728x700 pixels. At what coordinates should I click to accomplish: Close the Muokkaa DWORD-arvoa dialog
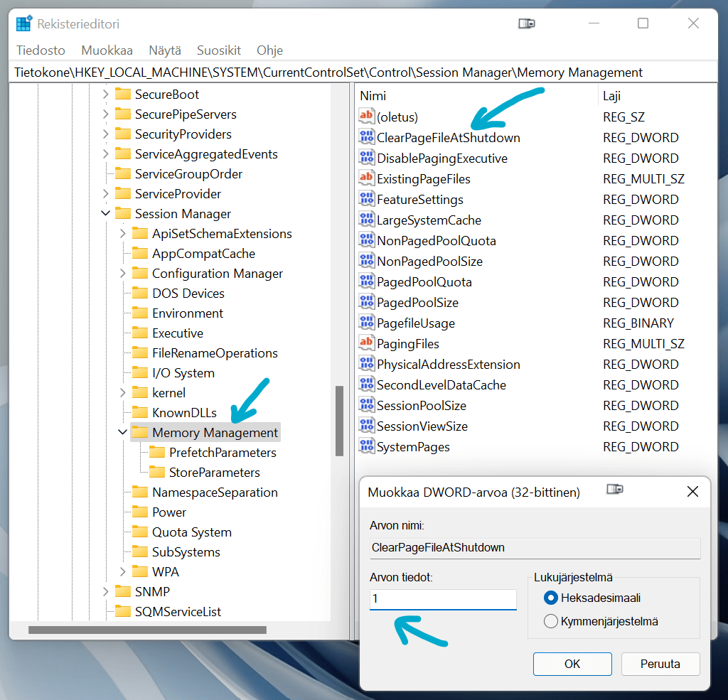(692, 492)
